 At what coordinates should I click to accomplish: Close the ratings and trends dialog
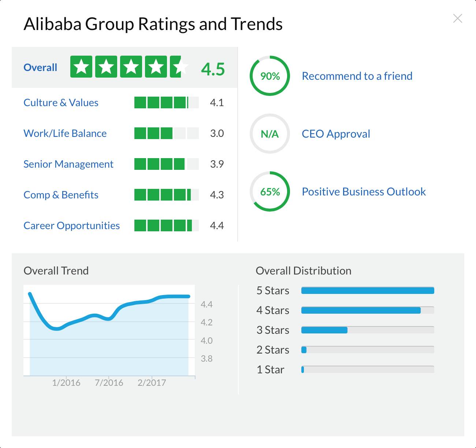tap(457, 18)
